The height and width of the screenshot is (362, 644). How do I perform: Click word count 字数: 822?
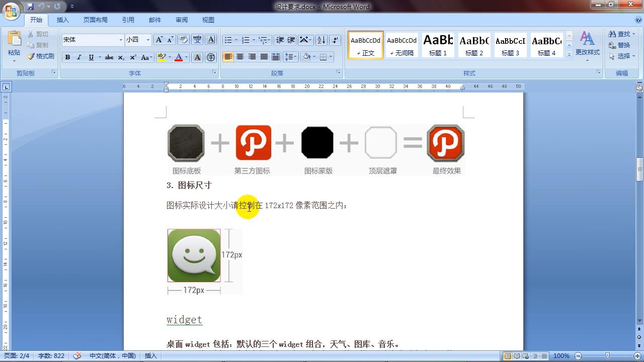pos(51,356)
